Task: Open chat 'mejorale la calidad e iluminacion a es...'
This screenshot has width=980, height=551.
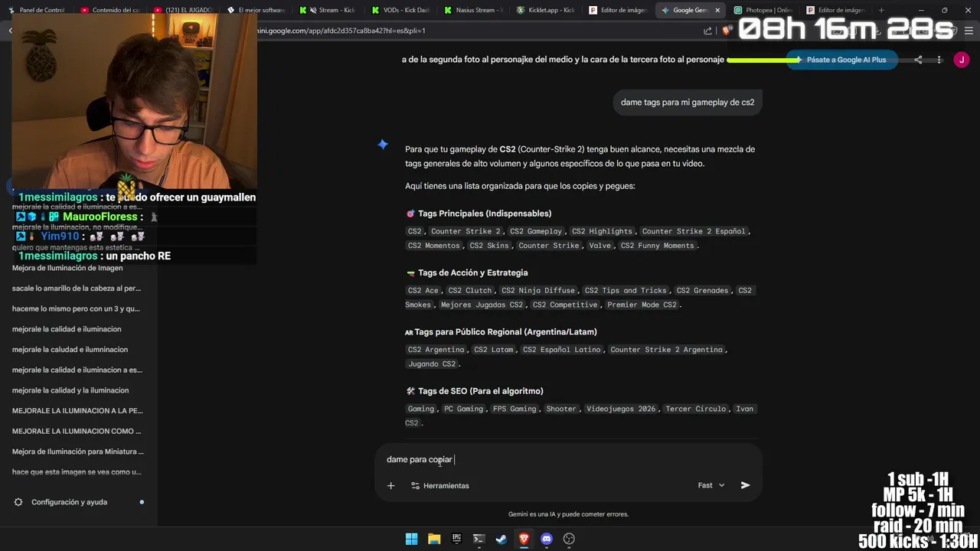Action: [x=77, y=370]
